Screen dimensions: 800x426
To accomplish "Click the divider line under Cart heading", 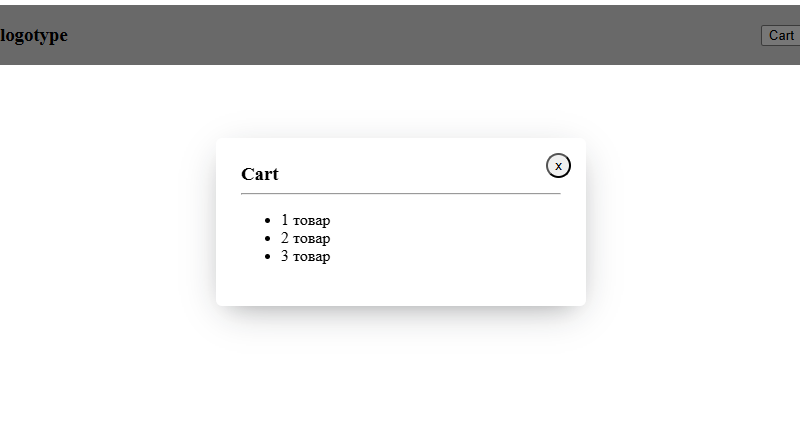I will point(400,193).
